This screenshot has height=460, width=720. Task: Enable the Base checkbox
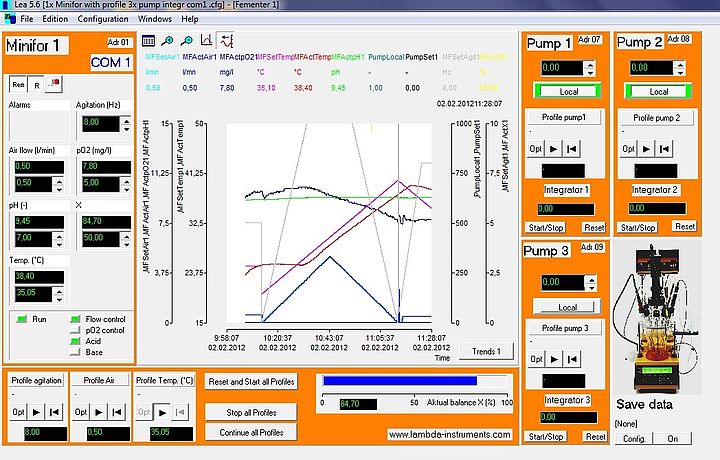pos(75,352)
